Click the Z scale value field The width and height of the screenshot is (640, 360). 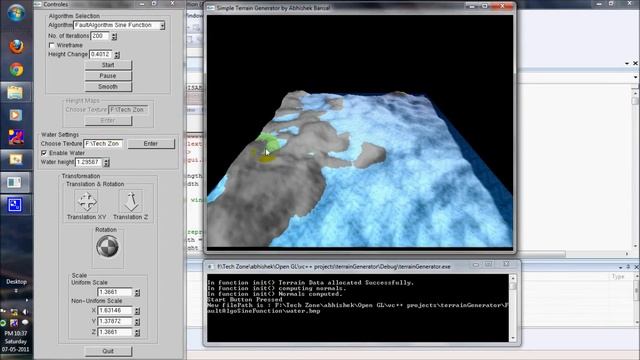point(116,332)
